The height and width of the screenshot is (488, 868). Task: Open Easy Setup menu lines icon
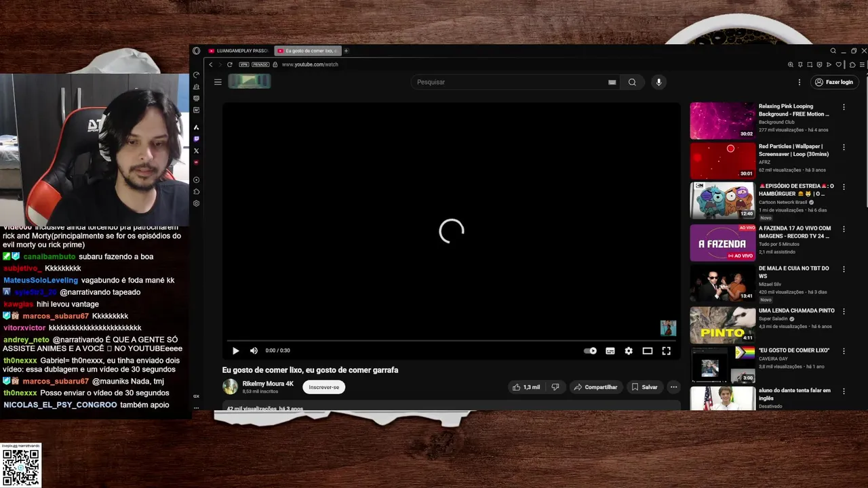(x=862, y=64)
